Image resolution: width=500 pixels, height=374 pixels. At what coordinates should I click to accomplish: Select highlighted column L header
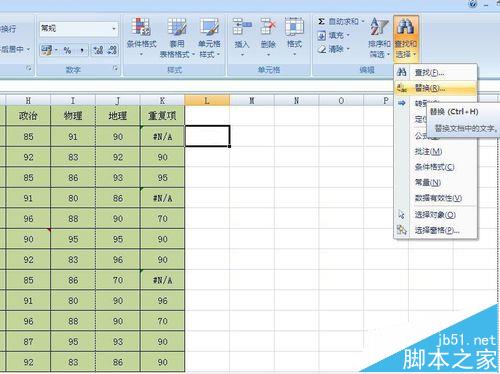tap(207, 100)
